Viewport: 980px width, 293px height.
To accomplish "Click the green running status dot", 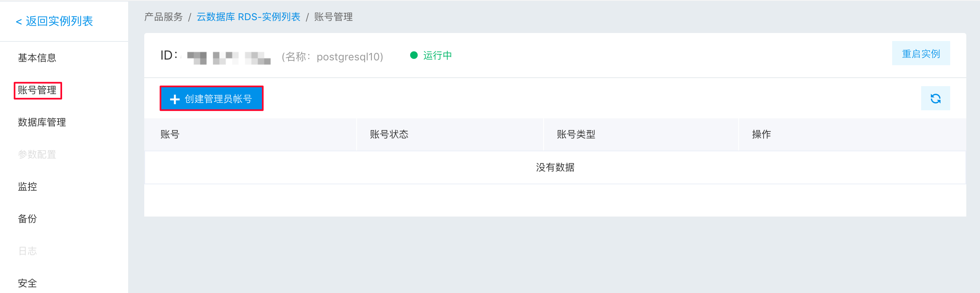I will (x=414, y=55).
